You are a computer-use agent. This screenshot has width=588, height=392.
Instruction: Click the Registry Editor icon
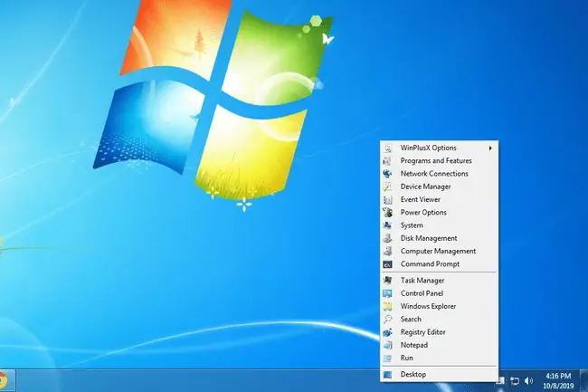tap(388, 332)
